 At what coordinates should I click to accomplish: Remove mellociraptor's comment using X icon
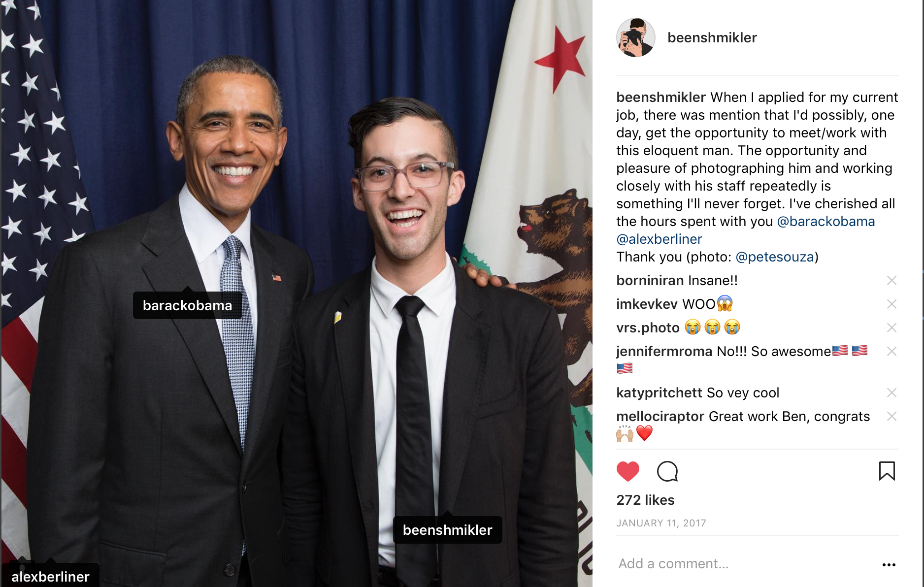coord(891,416)
